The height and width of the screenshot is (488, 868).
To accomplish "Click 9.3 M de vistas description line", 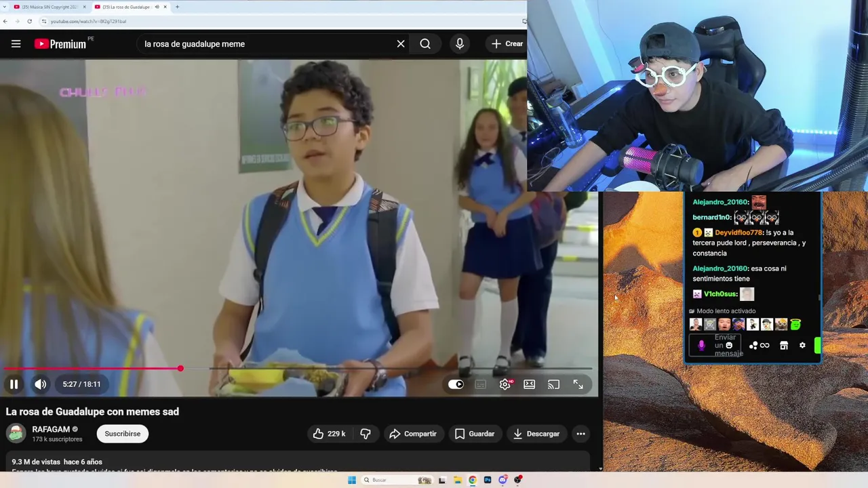I will [57, 462].
